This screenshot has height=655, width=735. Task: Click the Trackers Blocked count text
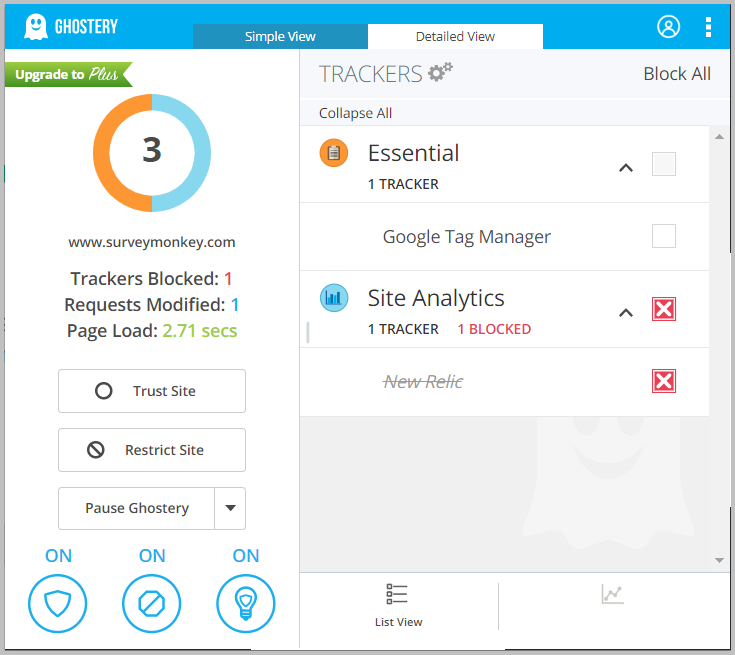151,279
